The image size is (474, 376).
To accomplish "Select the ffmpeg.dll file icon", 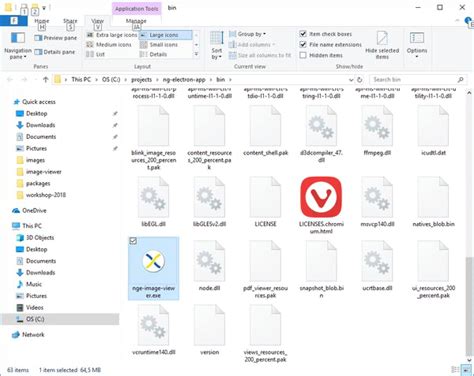I will point(377,126).
